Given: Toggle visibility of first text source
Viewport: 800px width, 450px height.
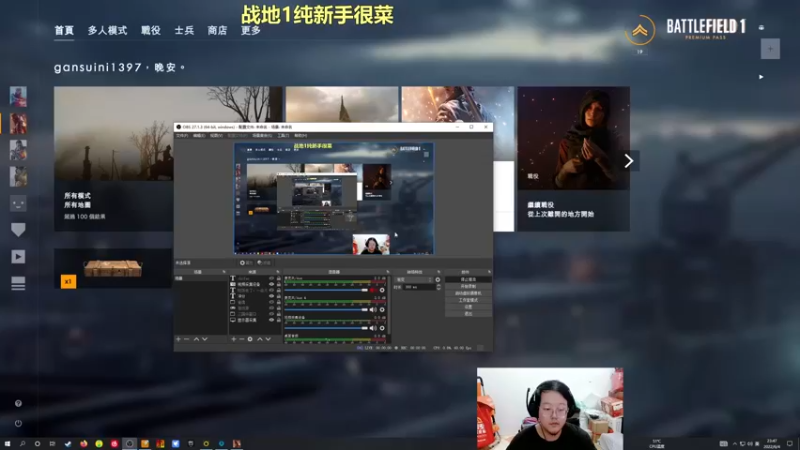Looking at the screenshot, I should point(271,278).
